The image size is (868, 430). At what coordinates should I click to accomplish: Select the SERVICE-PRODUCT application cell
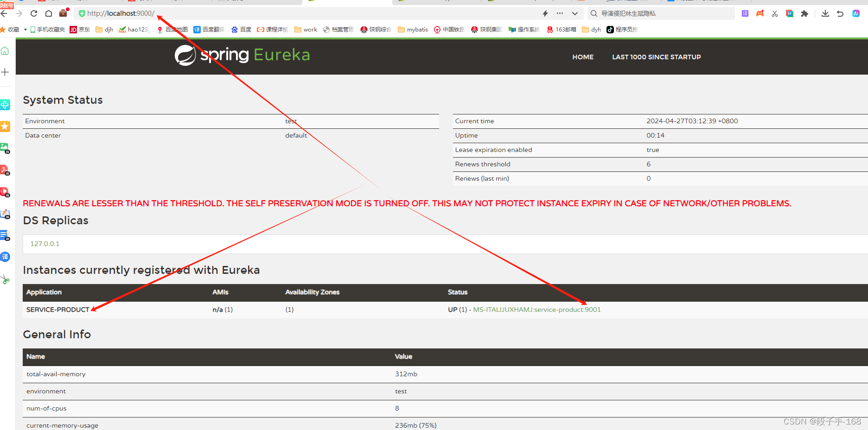pos(58,310)
